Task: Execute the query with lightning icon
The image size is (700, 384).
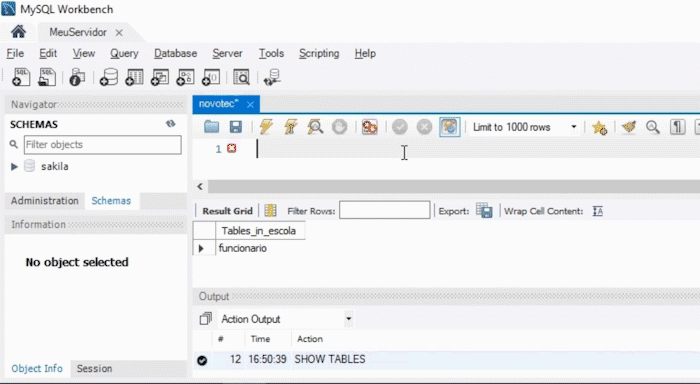Action: (x=267, y=127)
